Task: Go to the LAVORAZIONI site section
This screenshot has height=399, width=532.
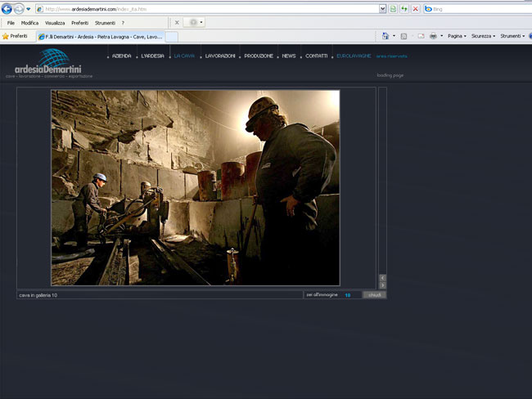Action: pos(220,56)
